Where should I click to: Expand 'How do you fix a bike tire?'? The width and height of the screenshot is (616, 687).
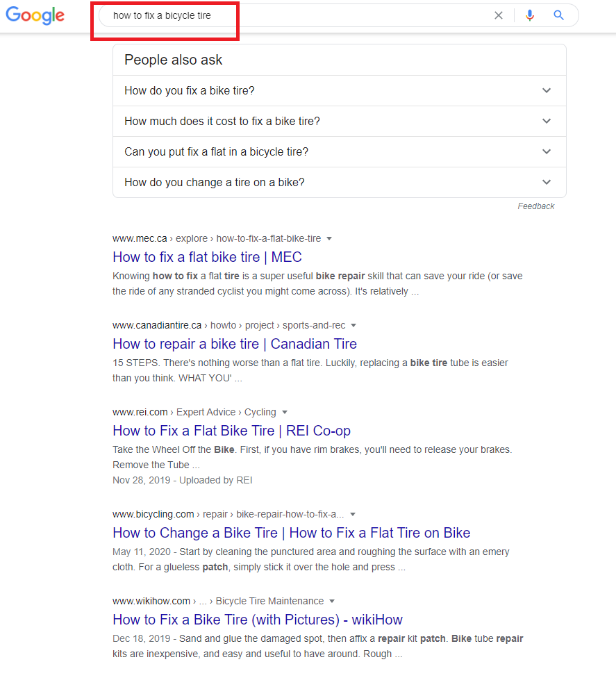tap(340, 91)
